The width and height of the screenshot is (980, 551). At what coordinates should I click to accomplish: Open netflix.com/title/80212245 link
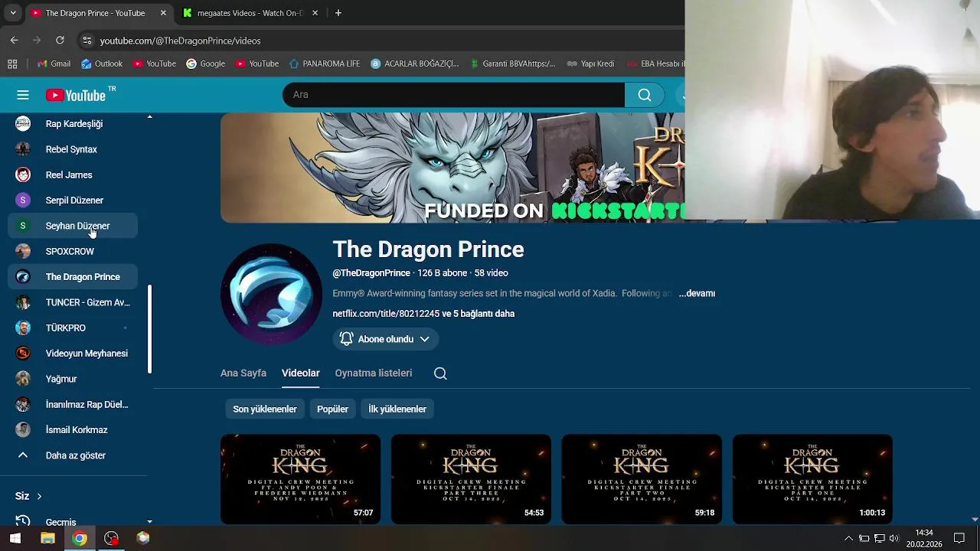click(386, 314)
